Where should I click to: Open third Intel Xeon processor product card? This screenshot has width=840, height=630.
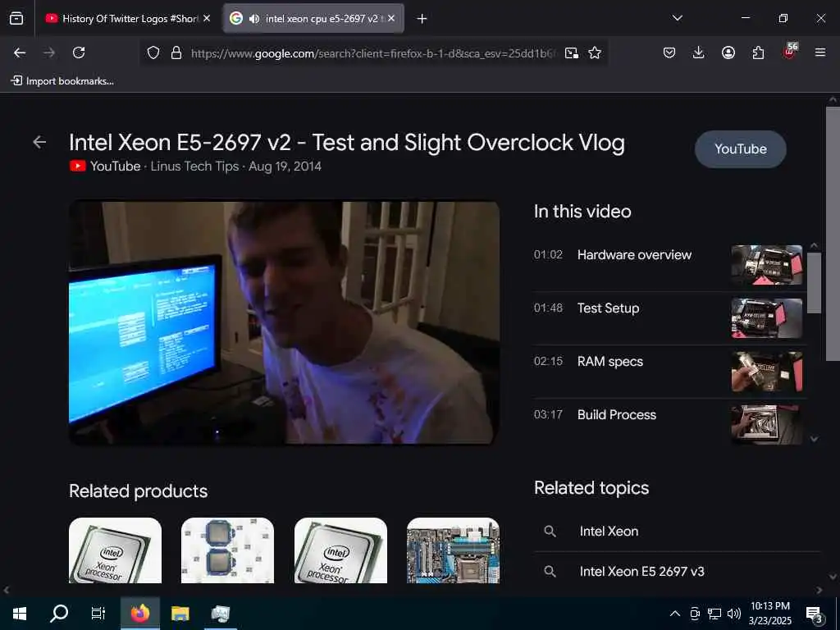click(x=340, y=550)
